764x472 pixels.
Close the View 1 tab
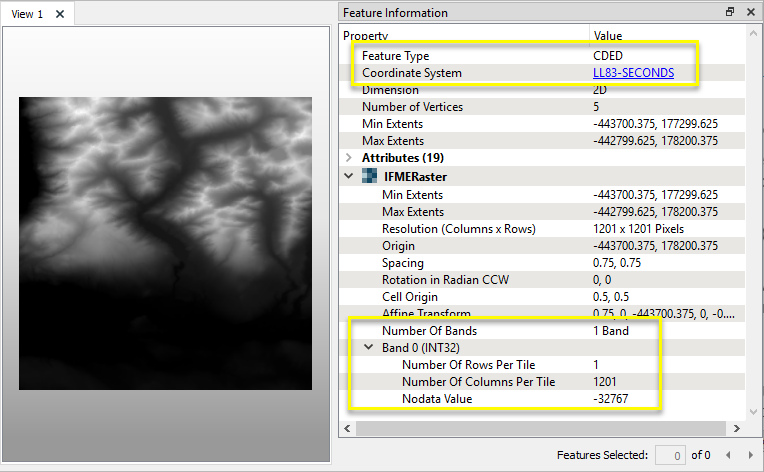60,14
